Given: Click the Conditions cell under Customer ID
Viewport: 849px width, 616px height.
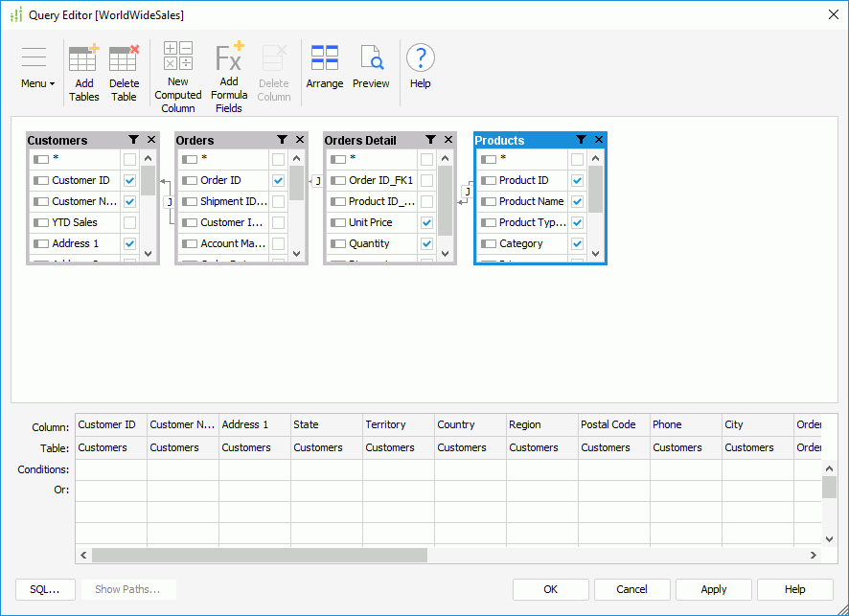Looking at the screenshot, I should tap(109, 468).
